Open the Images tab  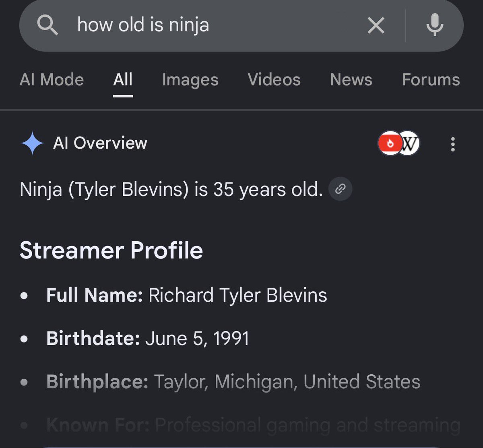tap(190, 80)
